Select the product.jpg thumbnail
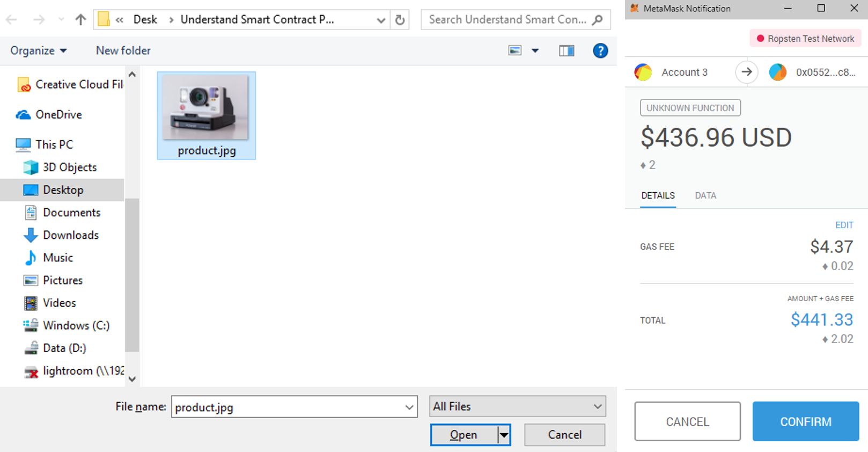The height and width of the screenshot is (452, 868). (207, 115)
